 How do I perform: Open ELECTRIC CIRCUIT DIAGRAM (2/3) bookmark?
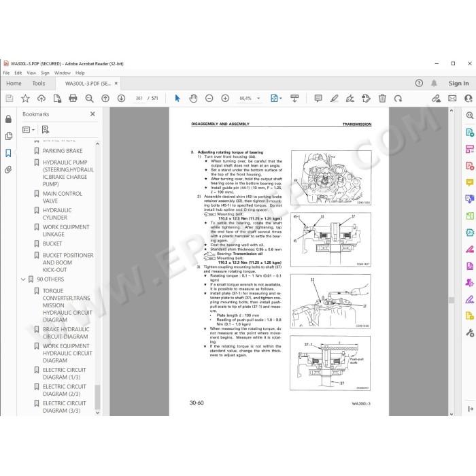coord(65,390)
